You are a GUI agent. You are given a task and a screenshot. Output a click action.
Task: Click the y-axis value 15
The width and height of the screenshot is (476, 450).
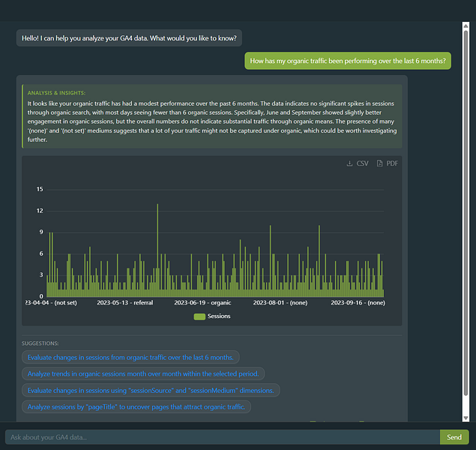(x=40, y=189)
